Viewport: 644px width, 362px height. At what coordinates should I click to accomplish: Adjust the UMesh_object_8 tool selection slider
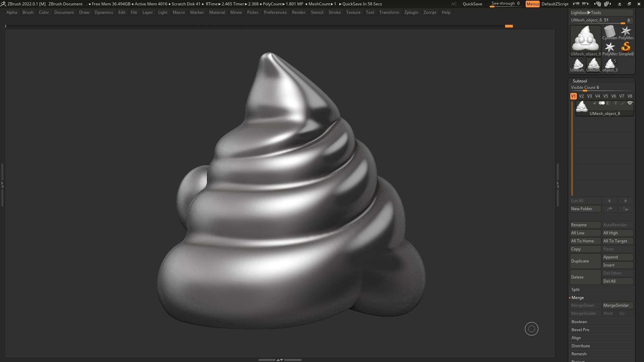[598, 20]
